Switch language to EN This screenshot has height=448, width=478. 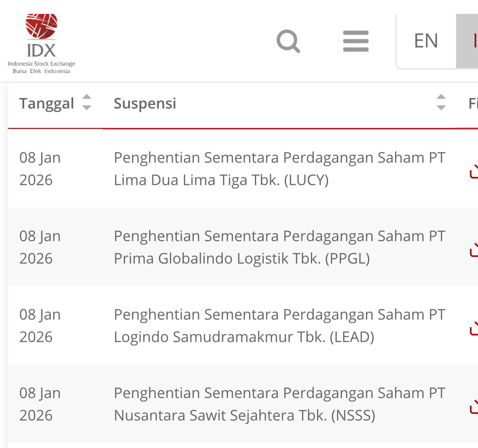426,41
